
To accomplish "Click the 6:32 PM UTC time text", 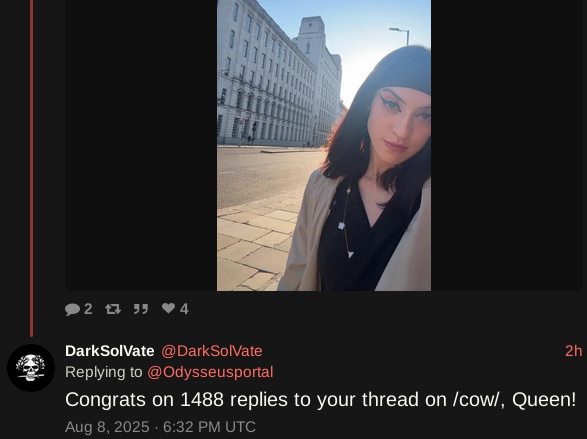I will [209, 427].
